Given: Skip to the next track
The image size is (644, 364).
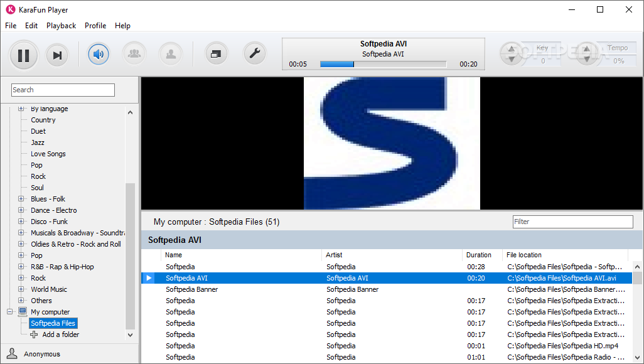Looking at the screenshot, I should 57,55.
